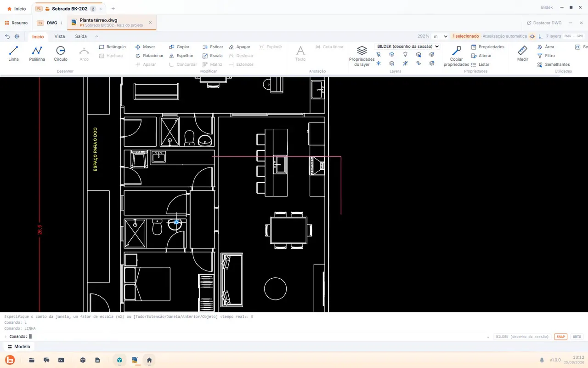Collapse the ribbon with the chevron

pyautogui.click(x=96, y=36)
